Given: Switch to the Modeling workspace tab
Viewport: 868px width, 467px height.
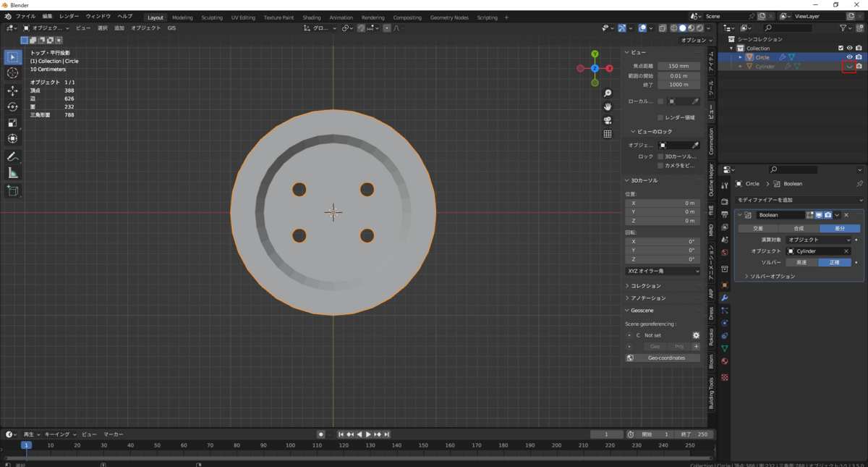Looking at the screenshot, I should point(182,17).
